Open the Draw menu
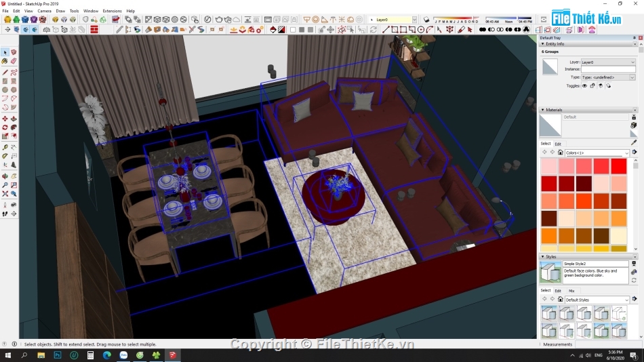The width and height of the screenshot is (644, 362). [60, 11]
